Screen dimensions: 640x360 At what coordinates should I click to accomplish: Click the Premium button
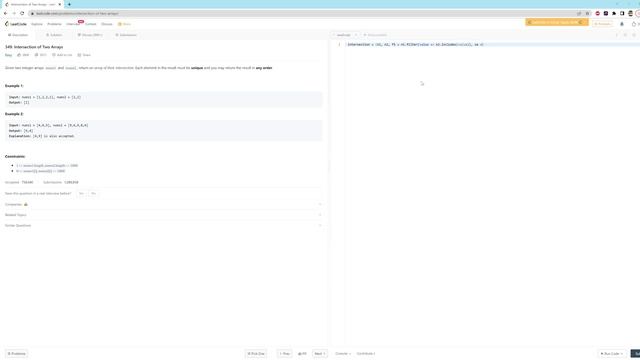[x=602, y=24]
